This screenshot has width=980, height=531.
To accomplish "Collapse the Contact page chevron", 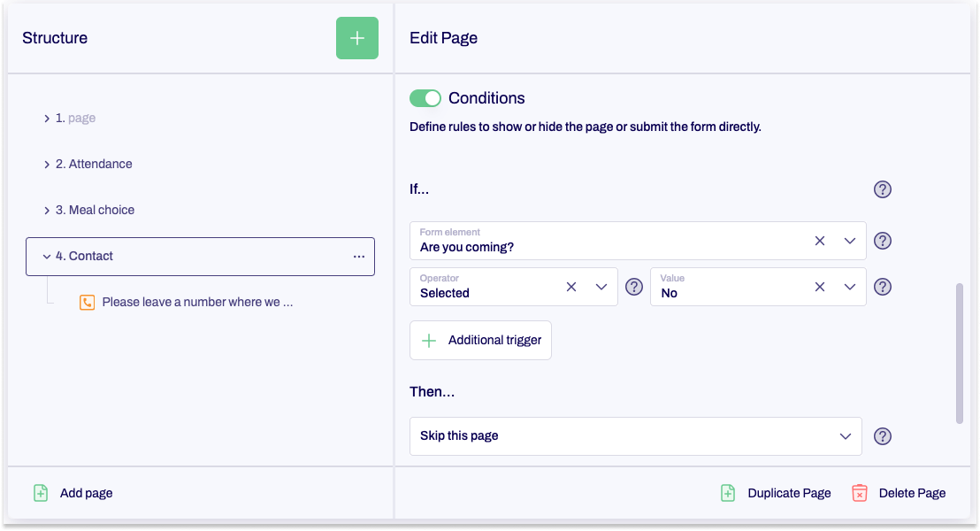I will click(47, 257).
